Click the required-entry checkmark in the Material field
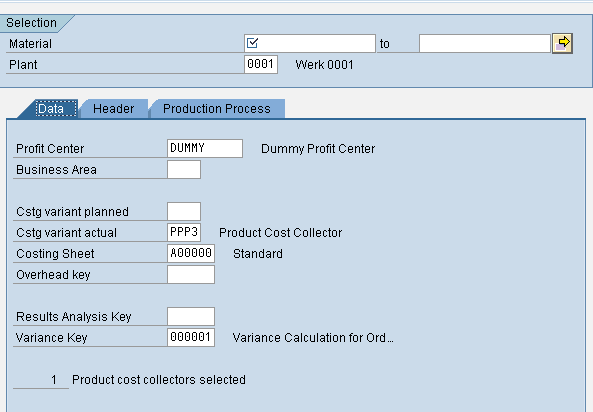Image resolution: width=593 pixels, height=412 pixels. (x=252, y=43)
